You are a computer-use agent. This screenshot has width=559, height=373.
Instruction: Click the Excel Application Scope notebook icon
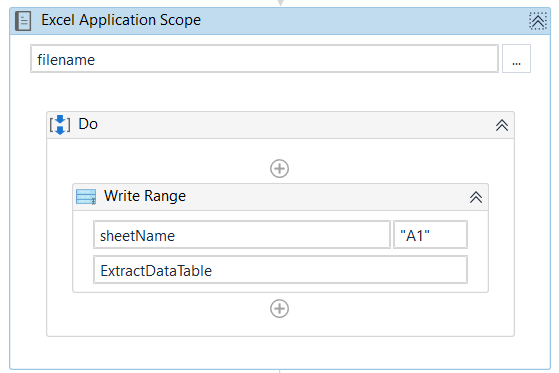[x=23, y=21]
